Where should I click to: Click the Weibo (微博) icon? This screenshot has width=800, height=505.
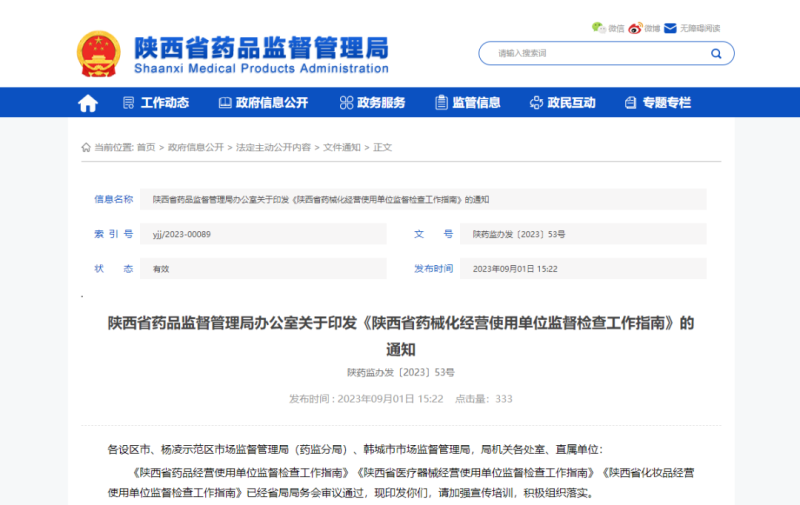click(634, 28)
